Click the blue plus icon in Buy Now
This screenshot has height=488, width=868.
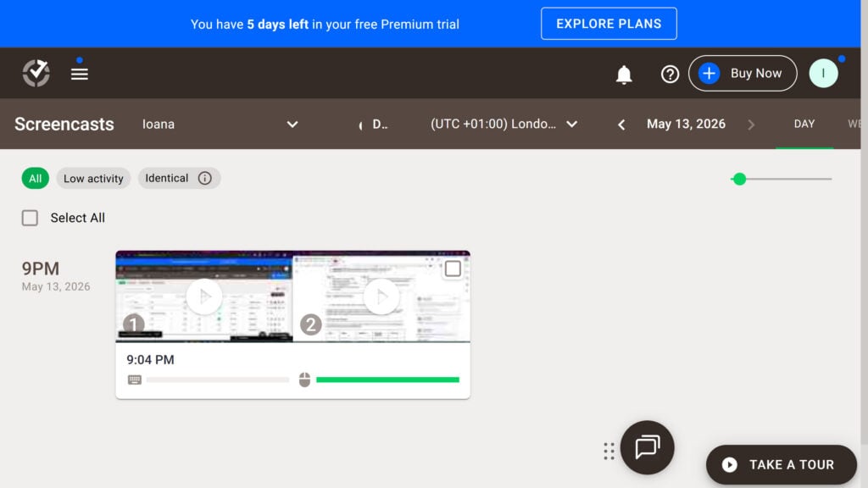(709, 73)
